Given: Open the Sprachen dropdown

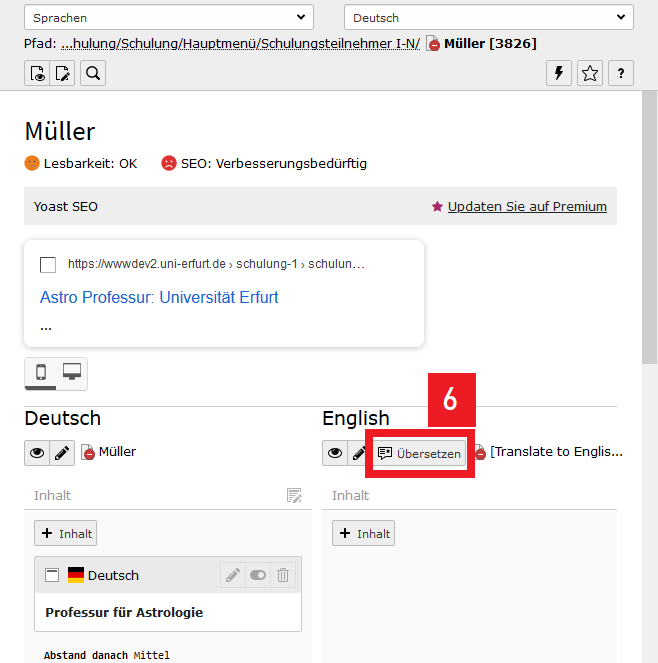Looking at the screenshot, I should pos(168,18).
